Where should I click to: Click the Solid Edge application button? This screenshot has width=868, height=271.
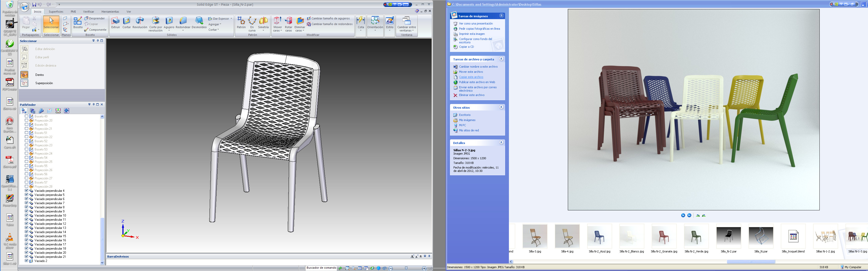[x=24, y=6]
